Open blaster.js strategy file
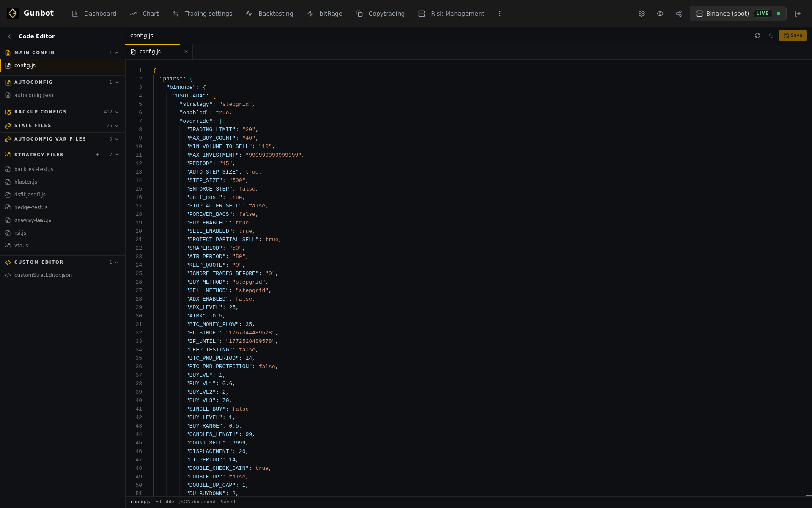Viewport: 812px width, 508px height. pos(63,182)
